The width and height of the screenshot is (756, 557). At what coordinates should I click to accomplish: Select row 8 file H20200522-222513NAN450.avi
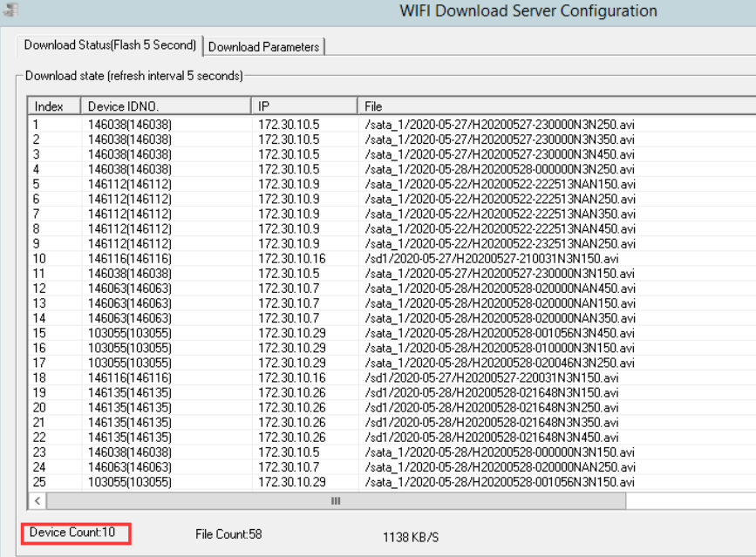tap(500, 229)
